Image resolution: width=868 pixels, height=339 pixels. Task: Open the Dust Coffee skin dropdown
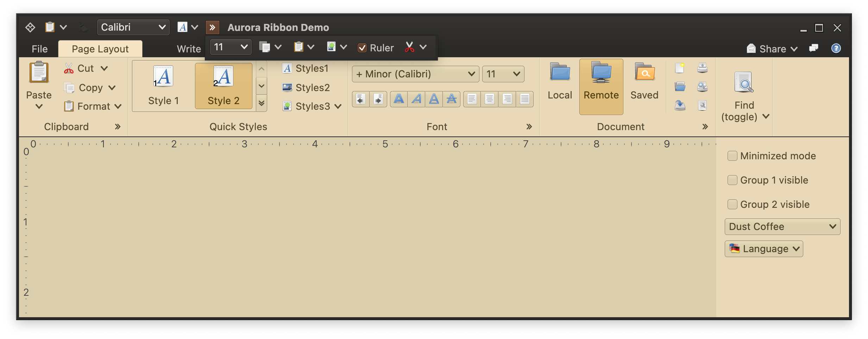pos(782,226)
